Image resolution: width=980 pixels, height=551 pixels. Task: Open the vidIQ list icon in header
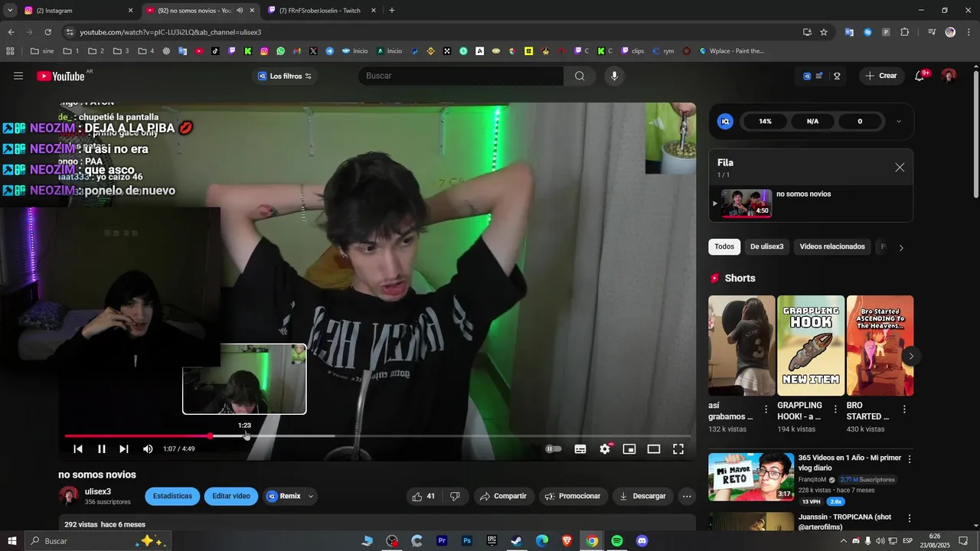pos(819,76)
